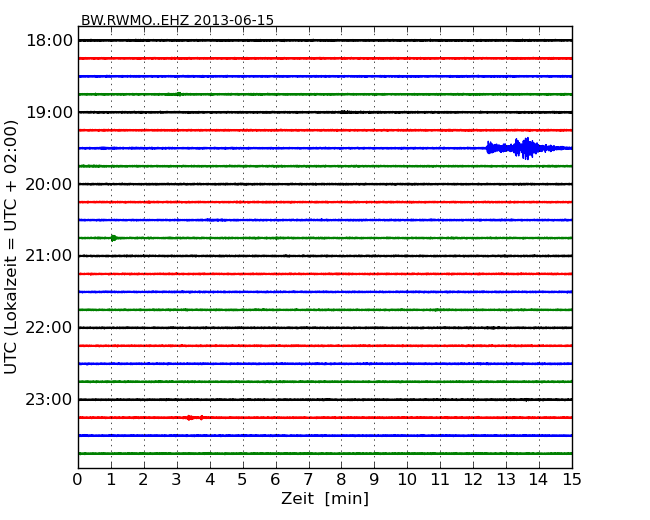Click the UTC Lokalzeit y-axis title
Image resolution: width=650 pixels, height=520 pixels.
[10, 247]
